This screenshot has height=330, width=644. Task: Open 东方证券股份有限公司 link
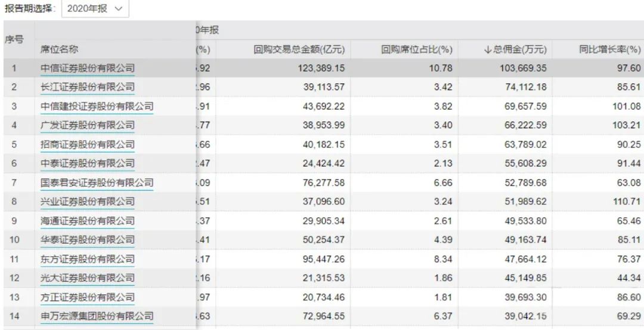point(87,259)
